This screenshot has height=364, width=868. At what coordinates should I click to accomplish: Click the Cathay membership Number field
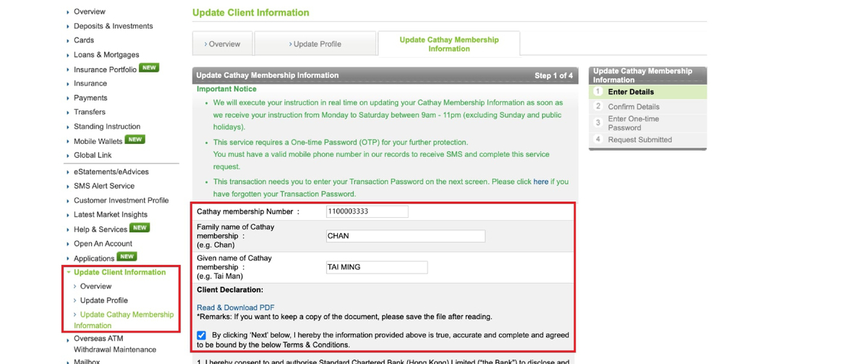click(x=367, y=211)
